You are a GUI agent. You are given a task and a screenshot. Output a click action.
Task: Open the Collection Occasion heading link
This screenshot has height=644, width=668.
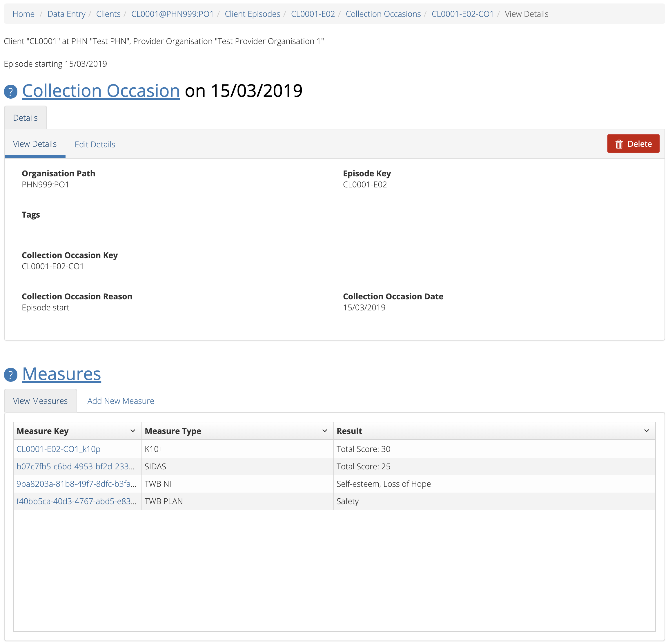(x=101, y=91)
